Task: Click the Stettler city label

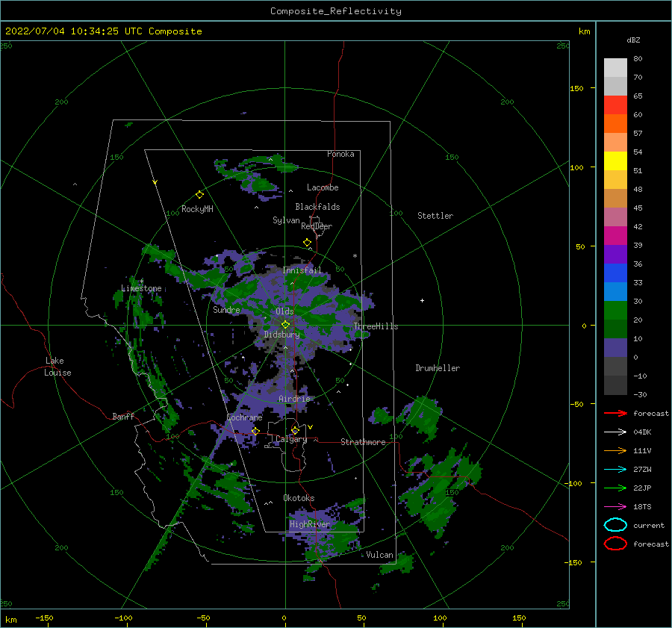Action: coord(435,216)
